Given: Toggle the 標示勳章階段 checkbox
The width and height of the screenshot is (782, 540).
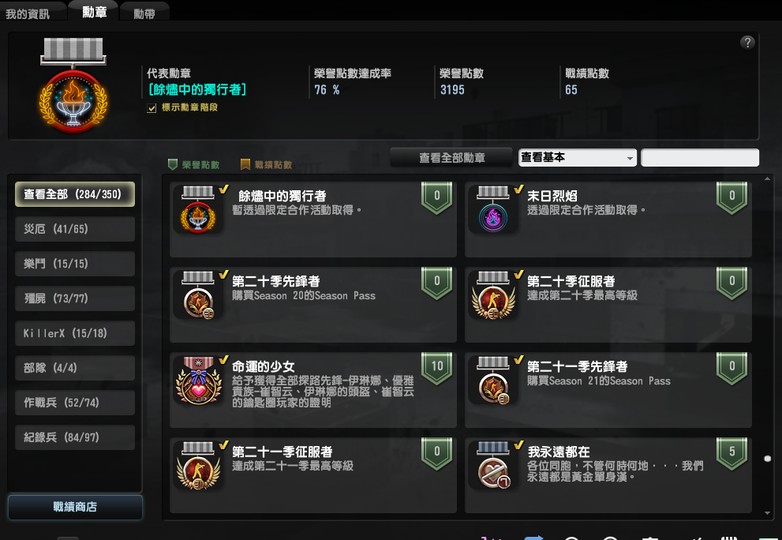Looking at the screenshot, I should (x=152, y=108).
